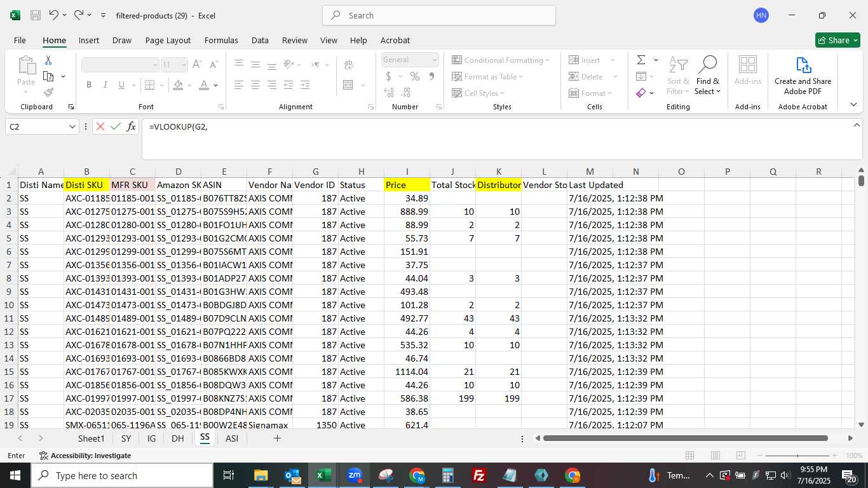The height and width of the screenshot is (488, 868).
Task: Click the Share button
Action: coord(837,40)
